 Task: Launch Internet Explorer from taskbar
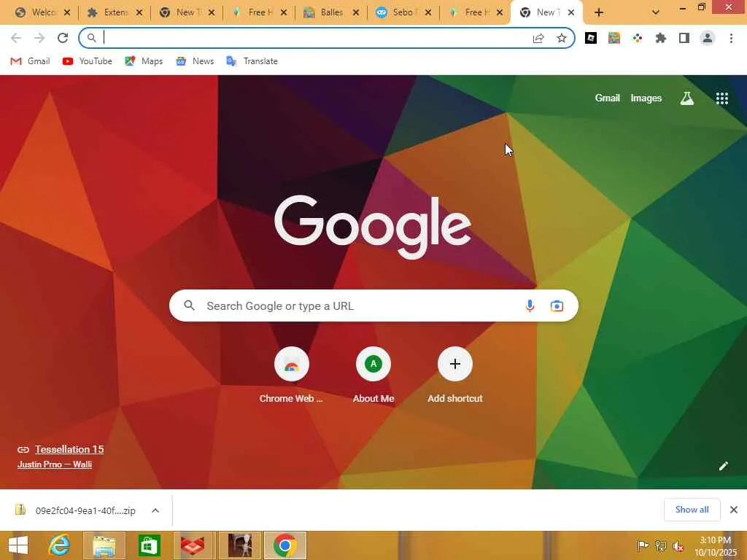[60, 545]
